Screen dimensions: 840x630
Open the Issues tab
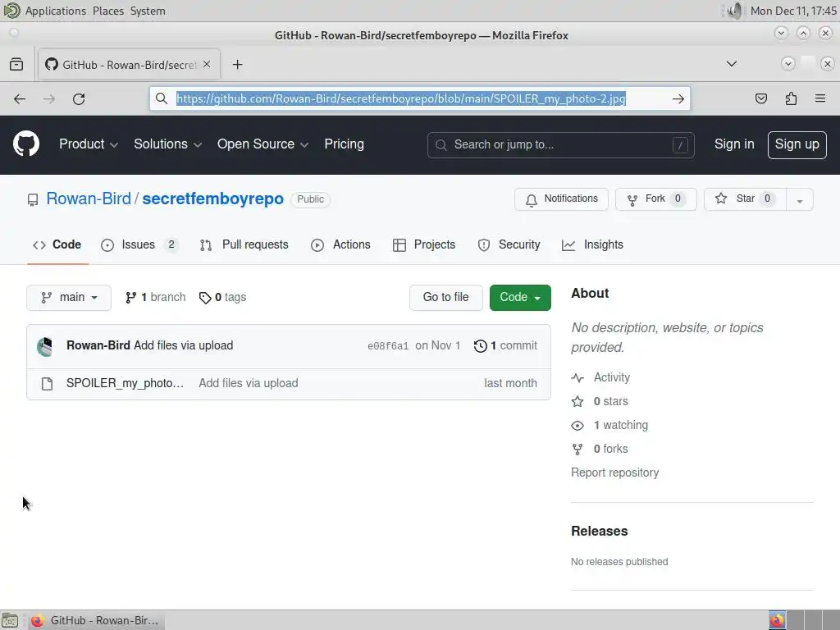pyautogui.click(x=139, y=244)
